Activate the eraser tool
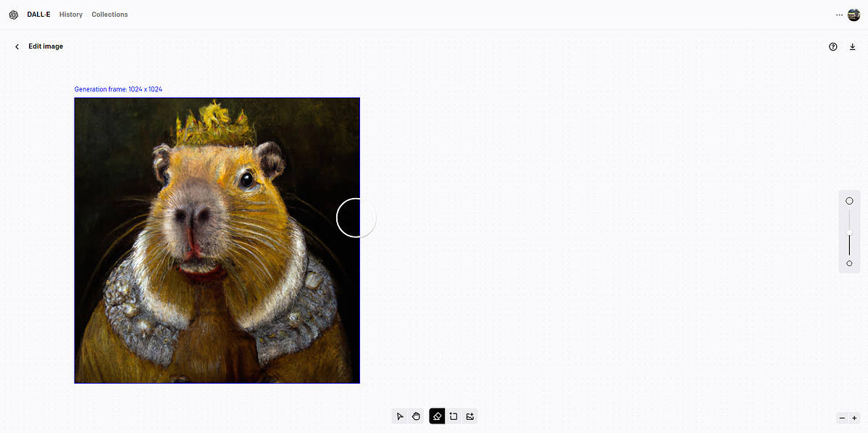 (437, 416)
